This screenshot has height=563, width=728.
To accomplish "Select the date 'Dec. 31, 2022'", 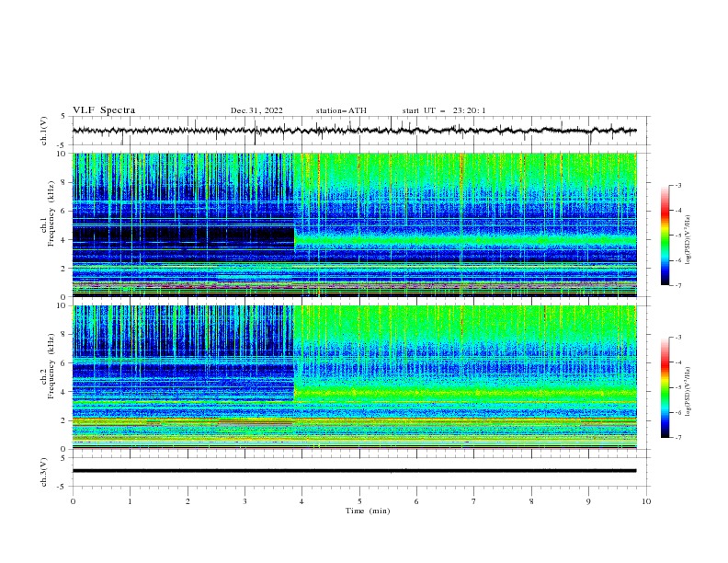I will (x=256, y=110).
